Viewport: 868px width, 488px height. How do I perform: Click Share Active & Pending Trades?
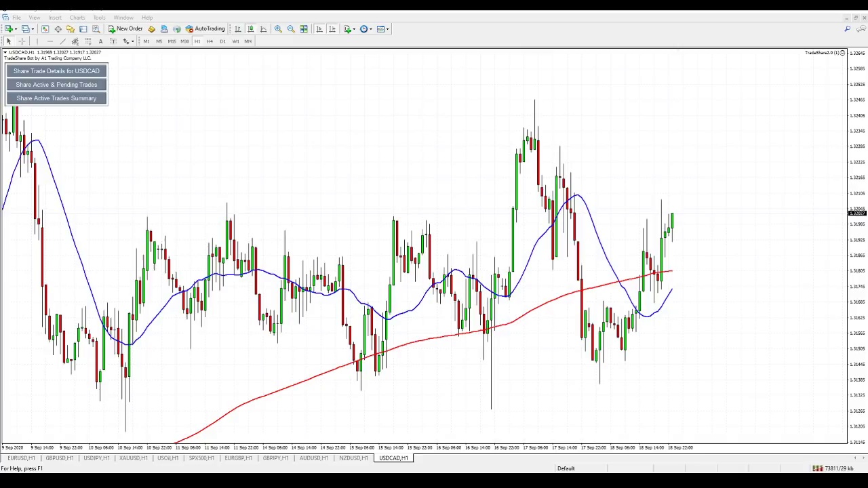point(56,85)
